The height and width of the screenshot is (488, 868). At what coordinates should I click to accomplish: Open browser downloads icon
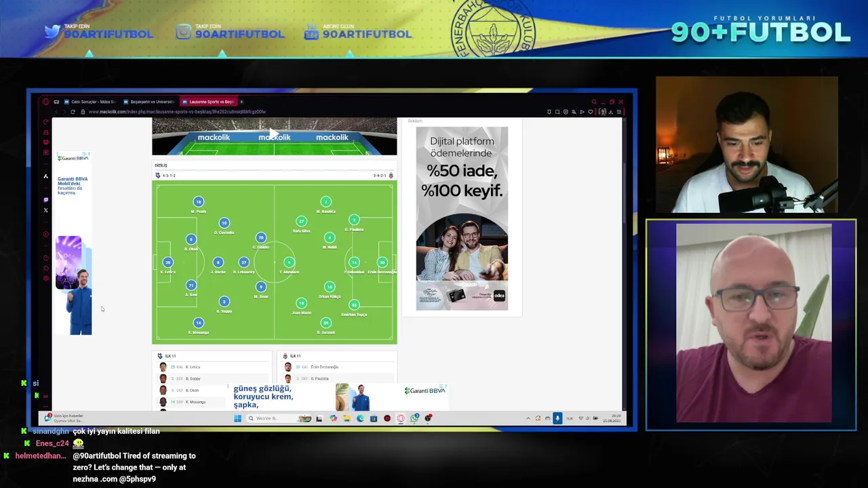[x=610, y=112]
